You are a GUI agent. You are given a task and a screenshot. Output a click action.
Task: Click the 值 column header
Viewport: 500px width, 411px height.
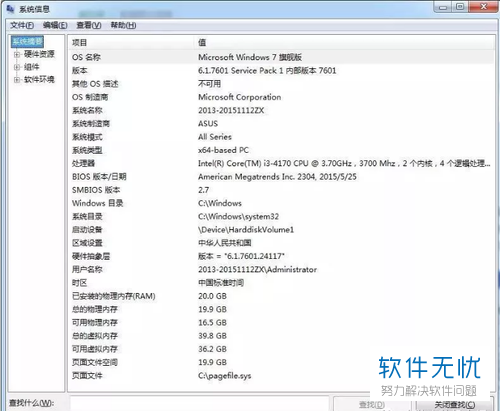click(344, 43)
